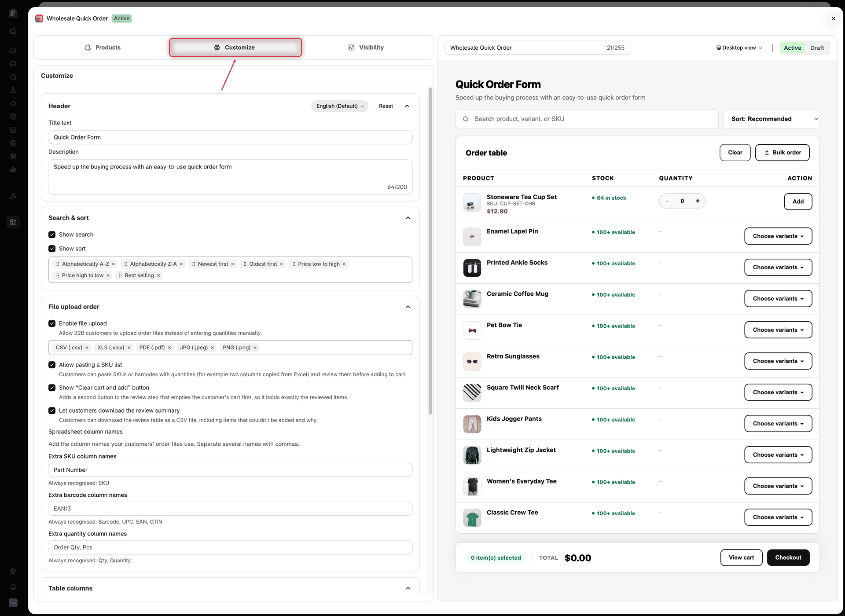Toggle Let customers download the review summary
Viewport: 845px width, 616px height.
click(52, 411)
